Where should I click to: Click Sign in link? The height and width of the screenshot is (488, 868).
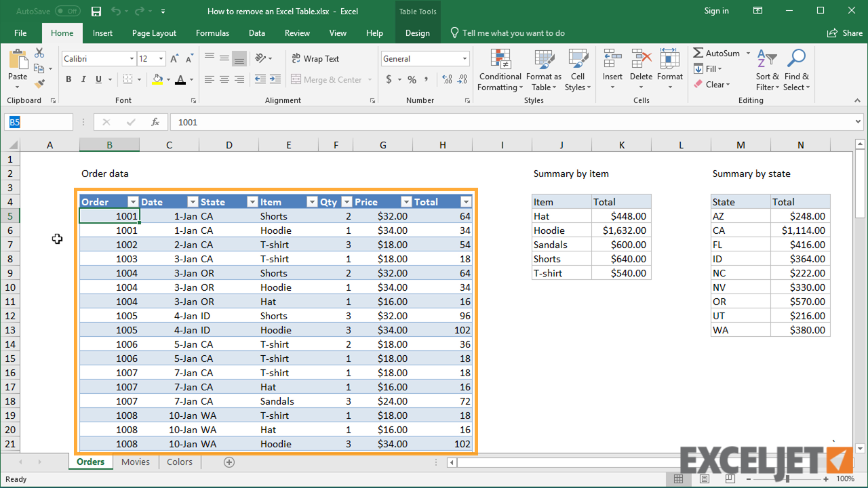[x=716, y=11]
